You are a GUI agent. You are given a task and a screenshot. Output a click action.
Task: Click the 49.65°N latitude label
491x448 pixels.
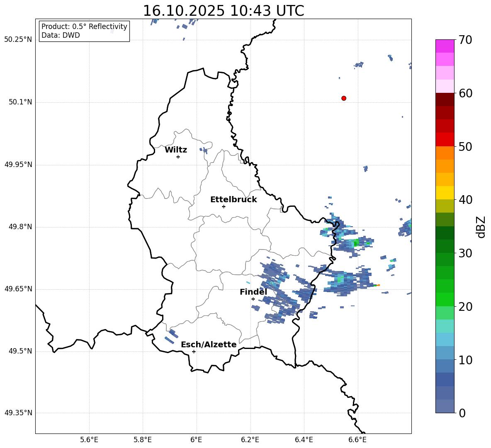pyautogui.click(x=18, y=289)
